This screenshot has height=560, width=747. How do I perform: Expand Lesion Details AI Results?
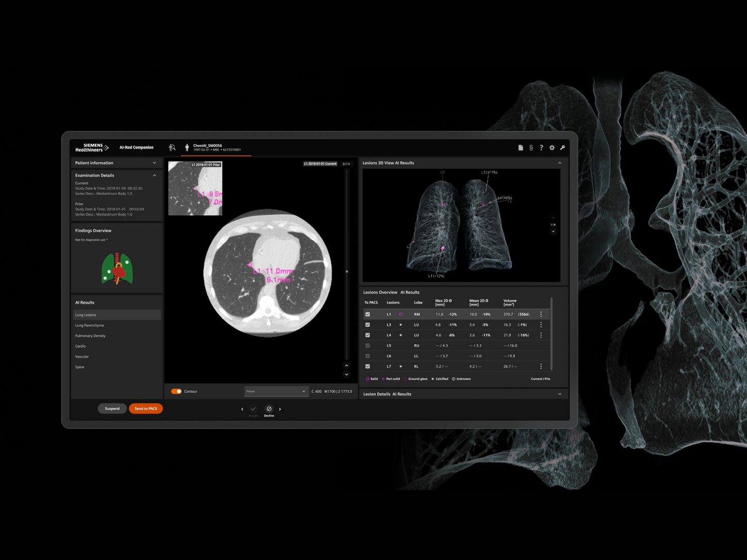click(560, 394)
